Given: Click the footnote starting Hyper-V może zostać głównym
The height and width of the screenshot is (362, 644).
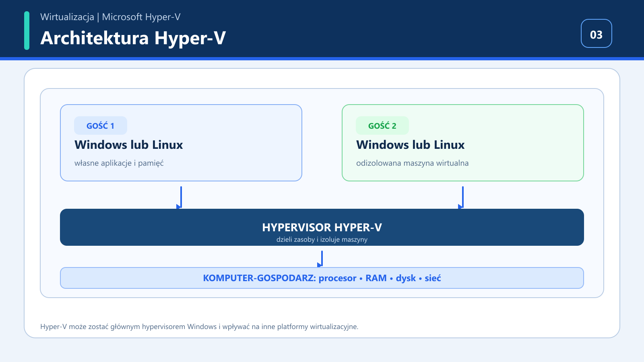Looking at the screenshot, I should pyautogui.click(x=199, y=327).
